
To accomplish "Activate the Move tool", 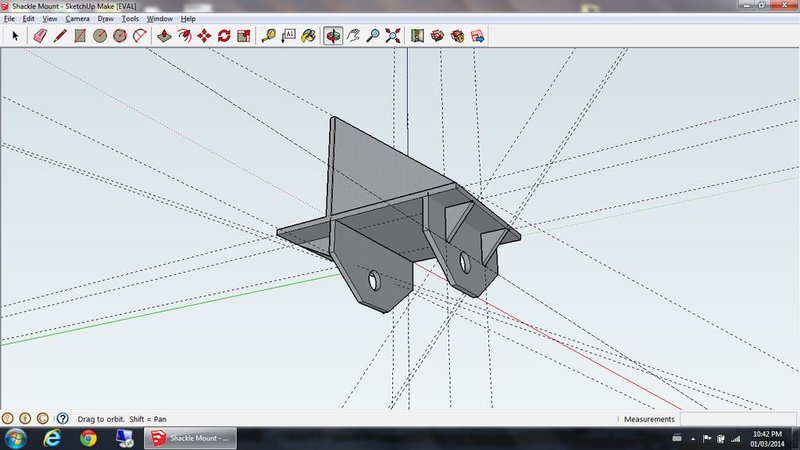I will click(204, 36).
